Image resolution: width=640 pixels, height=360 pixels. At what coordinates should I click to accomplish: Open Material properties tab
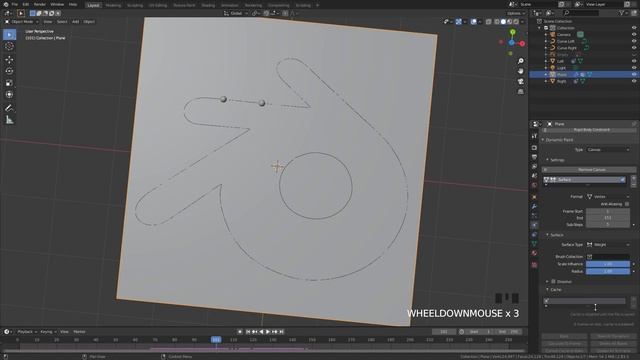(534, 253)
